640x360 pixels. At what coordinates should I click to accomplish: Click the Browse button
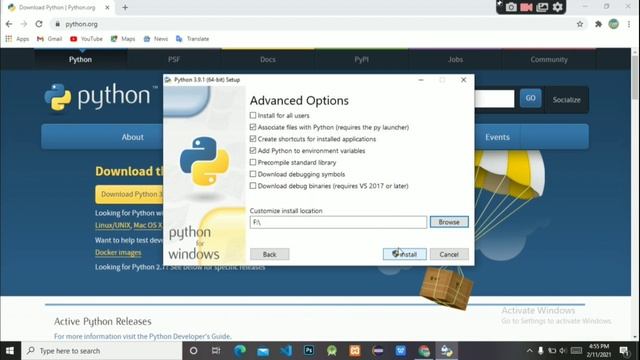(449, 222)
